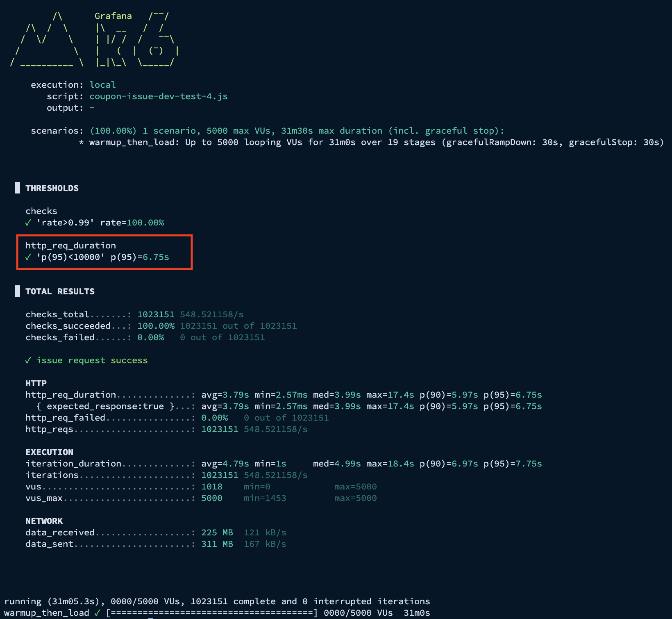Click the green checkmark beside 'rate>0.99'
Screen dimensions: 672x619
pyautogui.click(x=28, y=223)
